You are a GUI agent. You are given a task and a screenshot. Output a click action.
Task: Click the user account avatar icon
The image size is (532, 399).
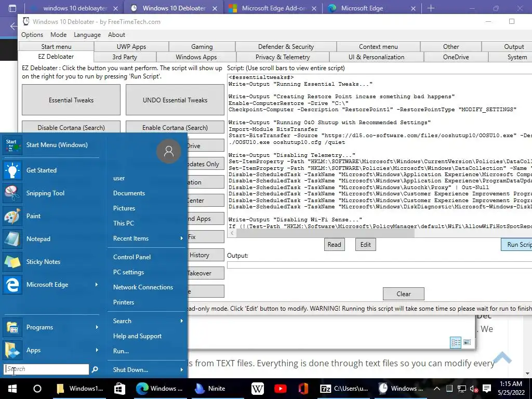169,151
